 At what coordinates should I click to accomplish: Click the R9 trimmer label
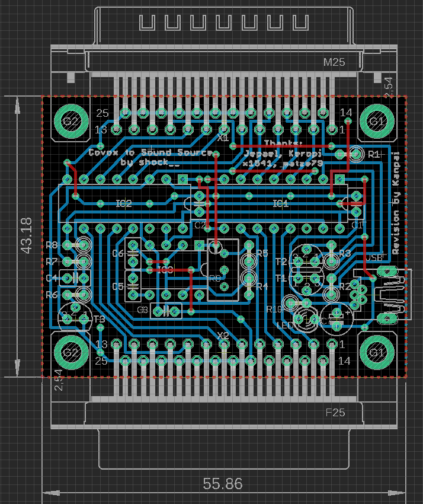tap(215, 278)
